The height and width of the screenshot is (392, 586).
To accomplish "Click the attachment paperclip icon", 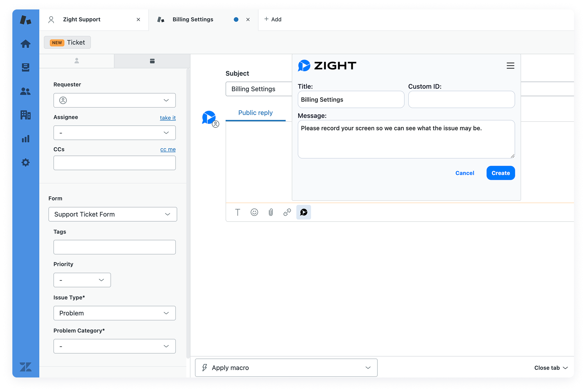I will (271, 212).
